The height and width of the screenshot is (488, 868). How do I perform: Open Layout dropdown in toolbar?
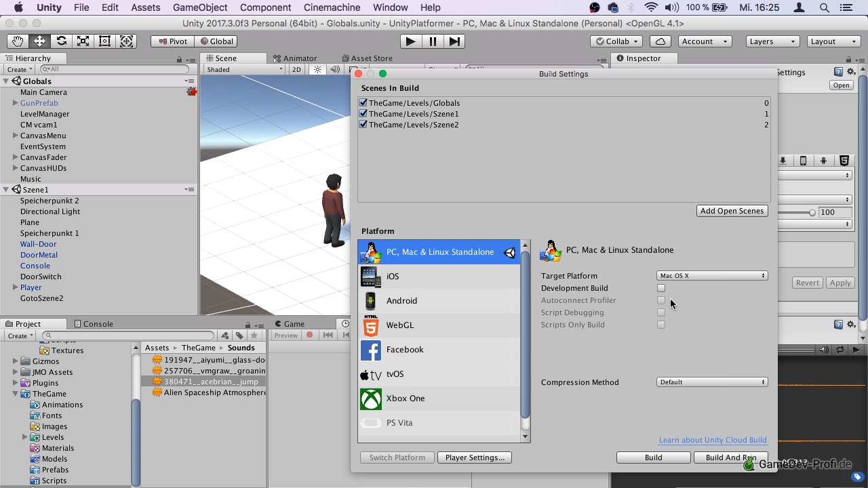pos(833,41)
